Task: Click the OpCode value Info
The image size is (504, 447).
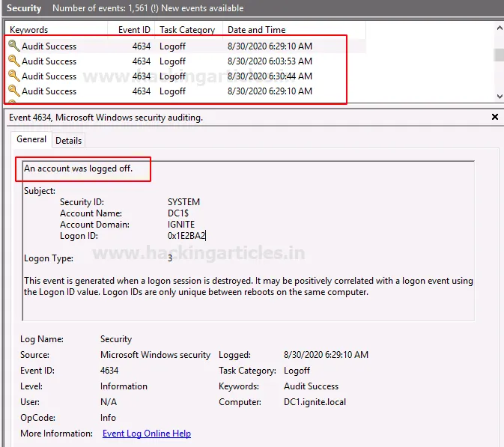Action: (x=108, y=418)
